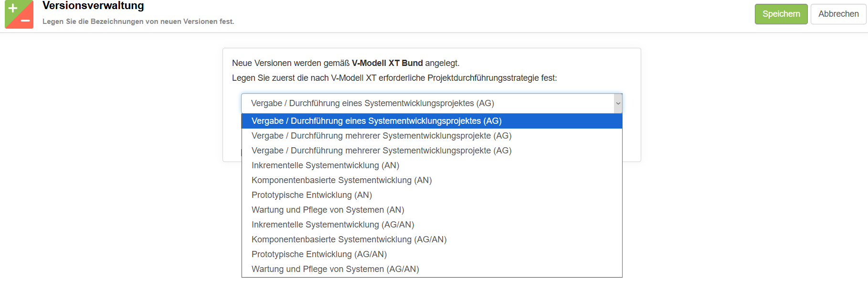This screenshot has width=868, height=282.
Task: Select highlighted option 'eines Systementwicklungsprojektes (AG)'
Action: click(x=376, y=121)
